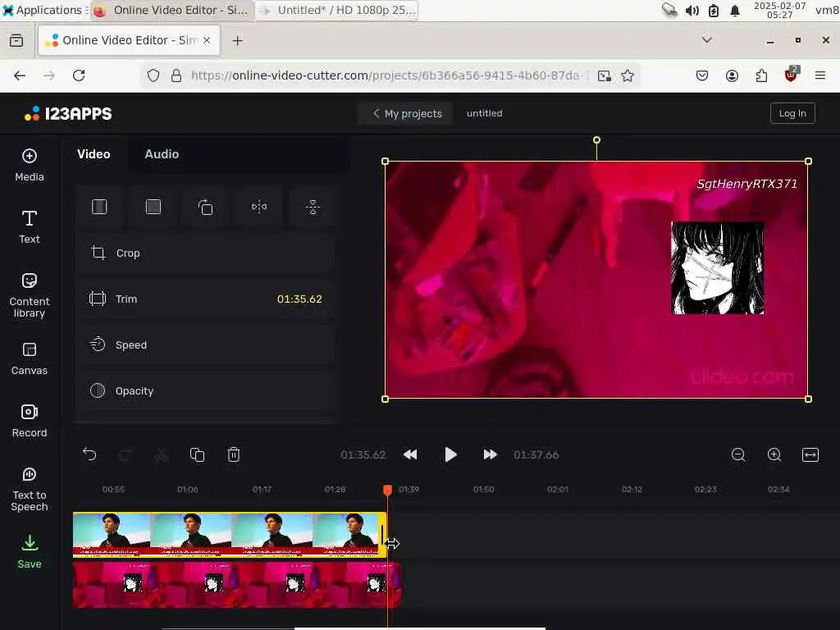Save the project with Save icon

[x=30, y=552]
